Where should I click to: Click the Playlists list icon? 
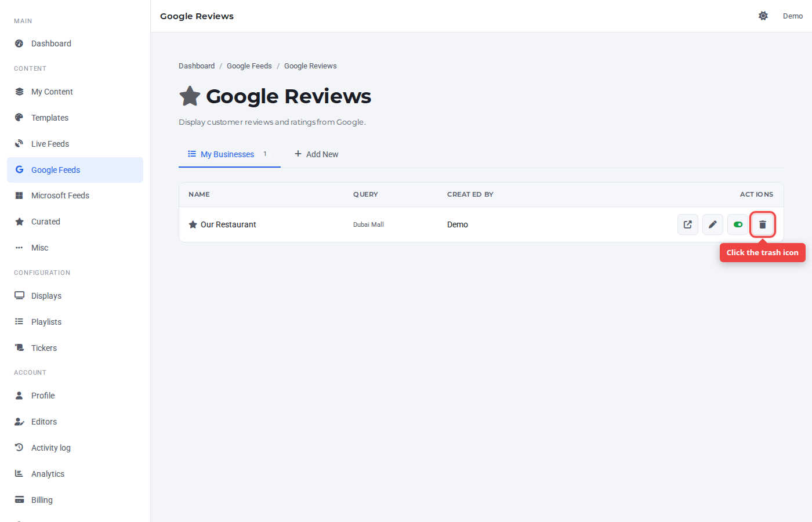(x=19, y=322)
